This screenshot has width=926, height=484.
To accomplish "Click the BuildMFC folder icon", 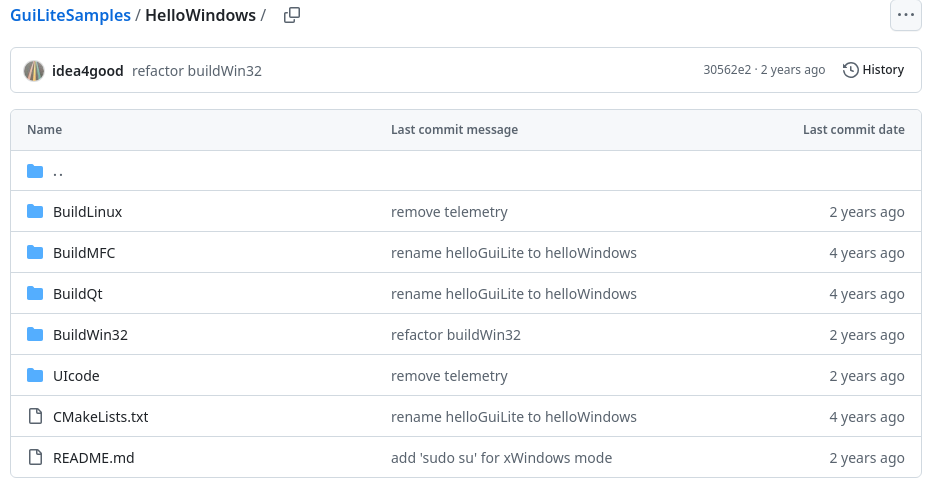I will (x=35, y=253).
